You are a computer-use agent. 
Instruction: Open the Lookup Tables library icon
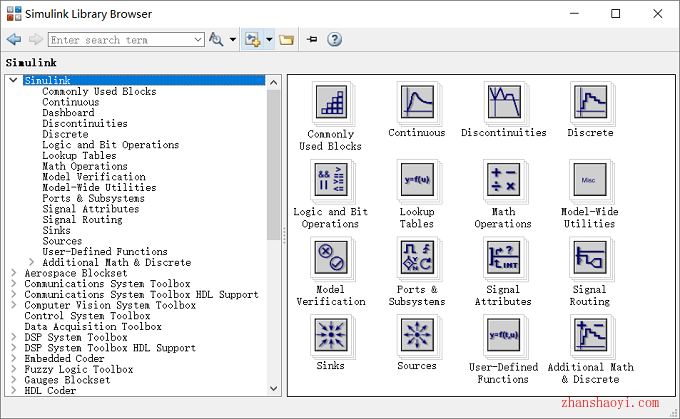tap(418, 180)
